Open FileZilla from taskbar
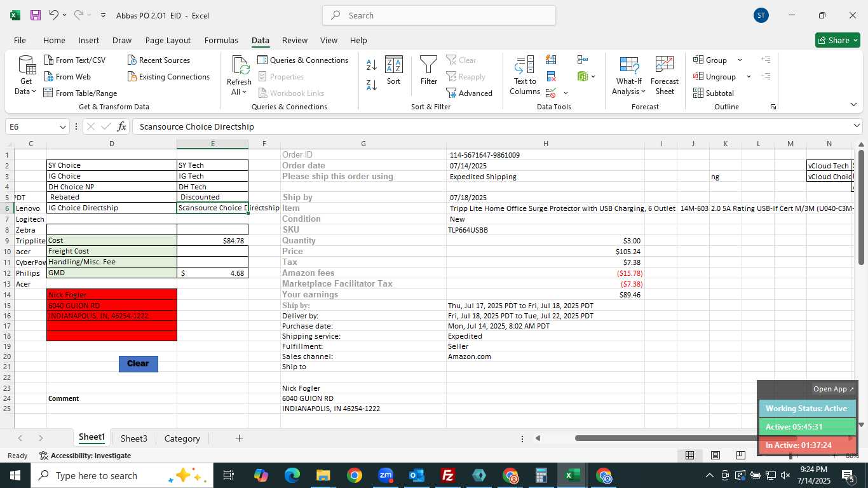Screen dimensions: 868x488 tap(448, 475)
